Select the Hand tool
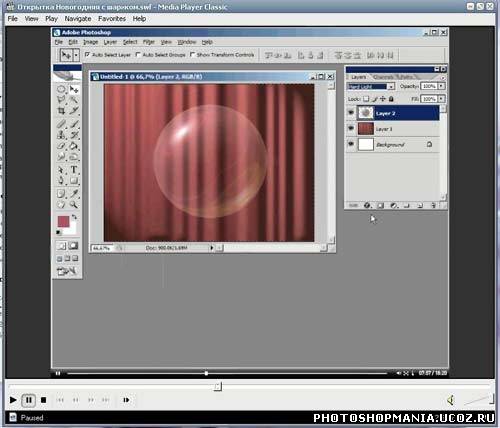The image size is (500, 428). [x=61, y=204]
